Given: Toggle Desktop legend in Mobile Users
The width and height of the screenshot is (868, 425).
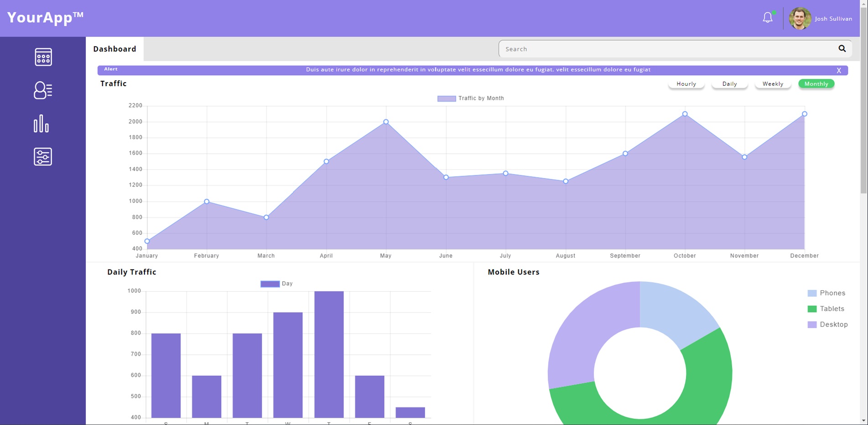Looking at the screenshot, I should point(828,325).
